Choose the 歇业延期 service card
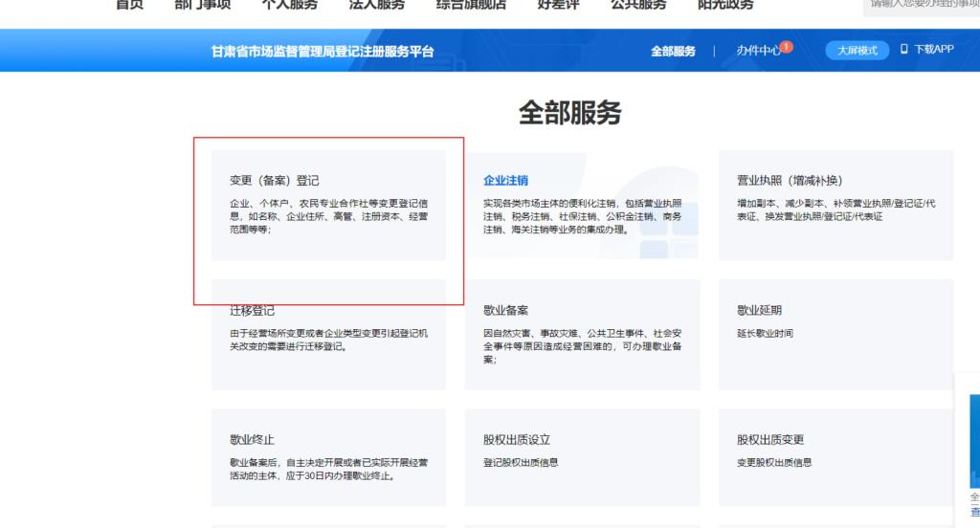The height and width of the screenshot is (528, 980). coord(835,335)
